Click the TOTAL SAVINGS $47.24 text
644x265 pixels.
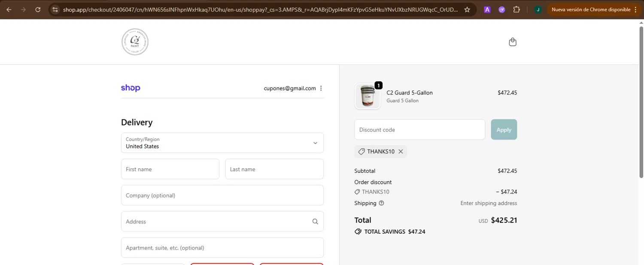[x=395, y=231]
